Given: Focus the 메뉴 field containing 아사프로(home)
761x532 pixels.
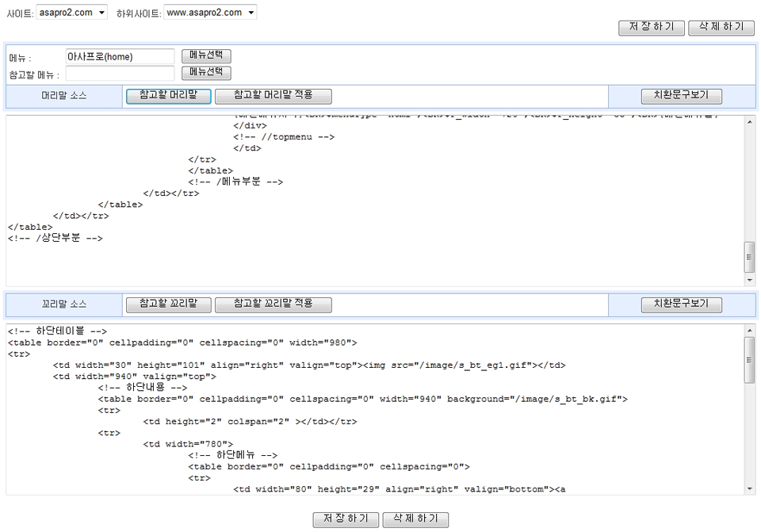Looking at the screenshot, I should (x=120, y=57).
